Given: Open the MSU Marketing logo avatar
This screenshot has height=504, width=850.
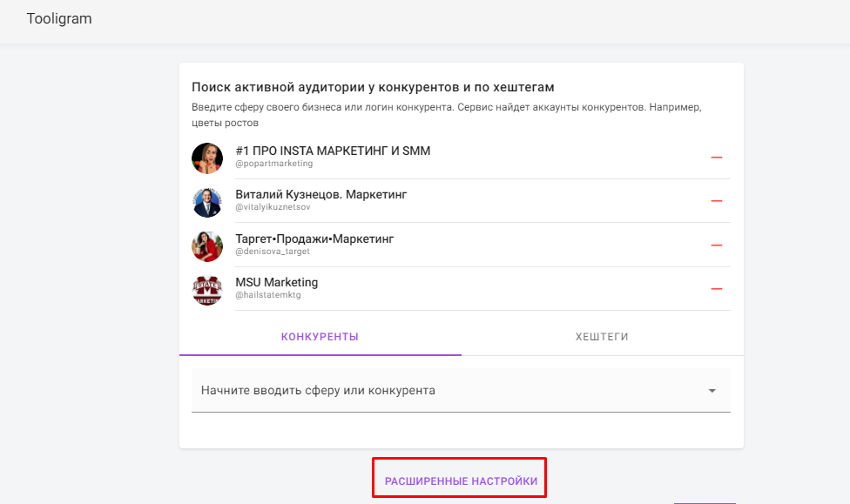Looking at the screenshot, I should click(207, 290).
